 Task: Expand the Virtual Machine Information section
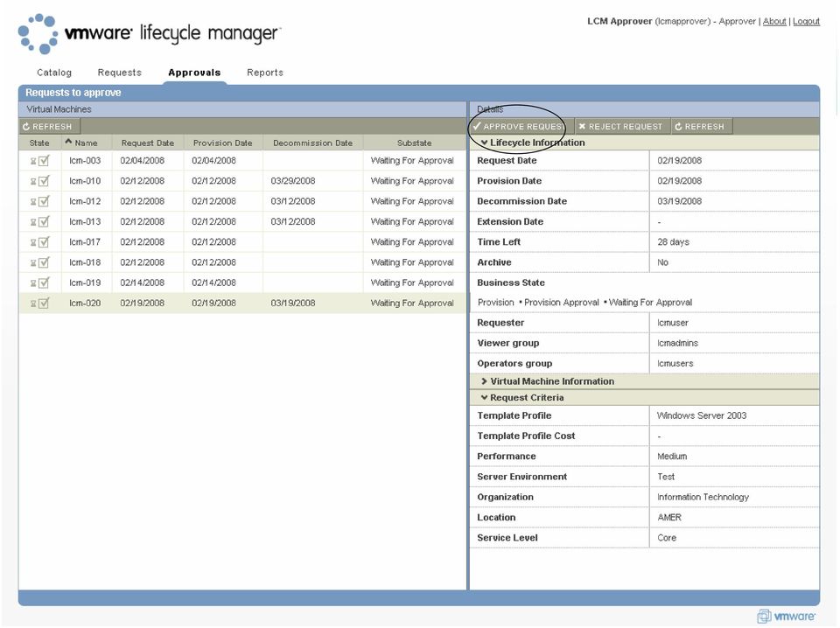(x=484, y=381)
